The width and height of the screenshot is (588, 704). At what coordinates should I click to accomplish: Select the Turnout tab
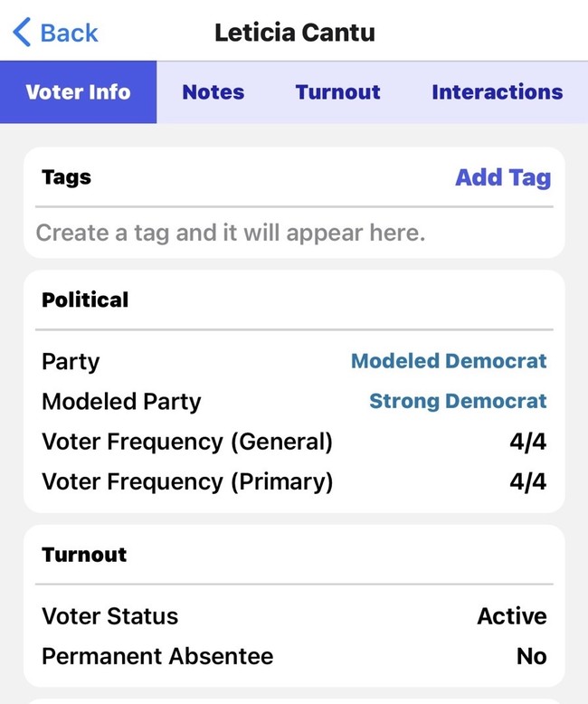(337, 92)
